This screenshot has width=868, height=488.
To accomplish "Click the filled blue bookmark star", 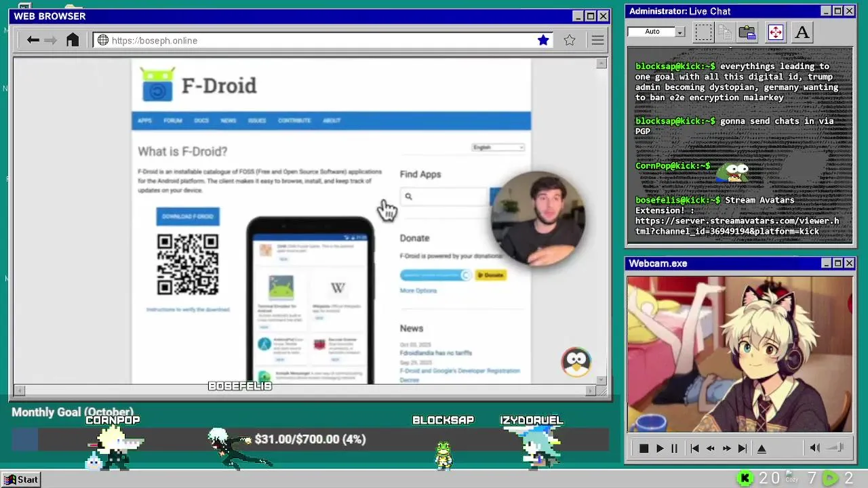I will pyautogui.click(x=543, y=40).
